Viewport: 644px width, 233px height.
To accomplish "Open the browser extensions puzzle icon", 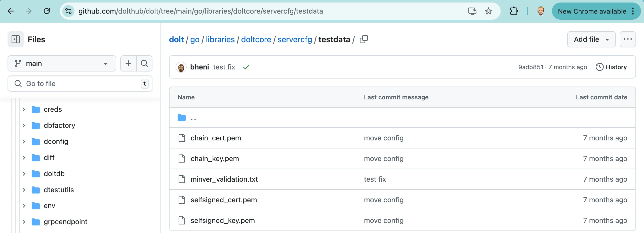I will [514, 11].
